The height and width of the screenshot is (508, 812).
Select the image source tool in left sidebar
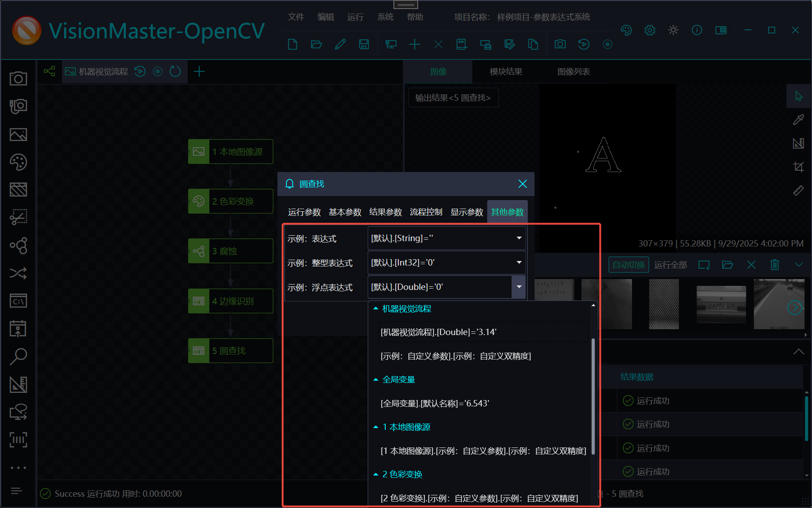pos(18,135)
